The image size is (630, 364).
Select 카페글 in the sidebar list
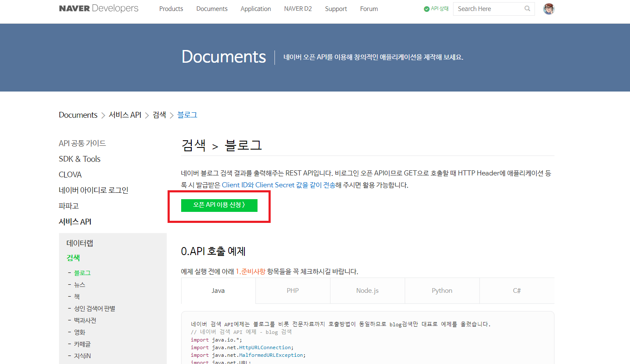point(82,344)
